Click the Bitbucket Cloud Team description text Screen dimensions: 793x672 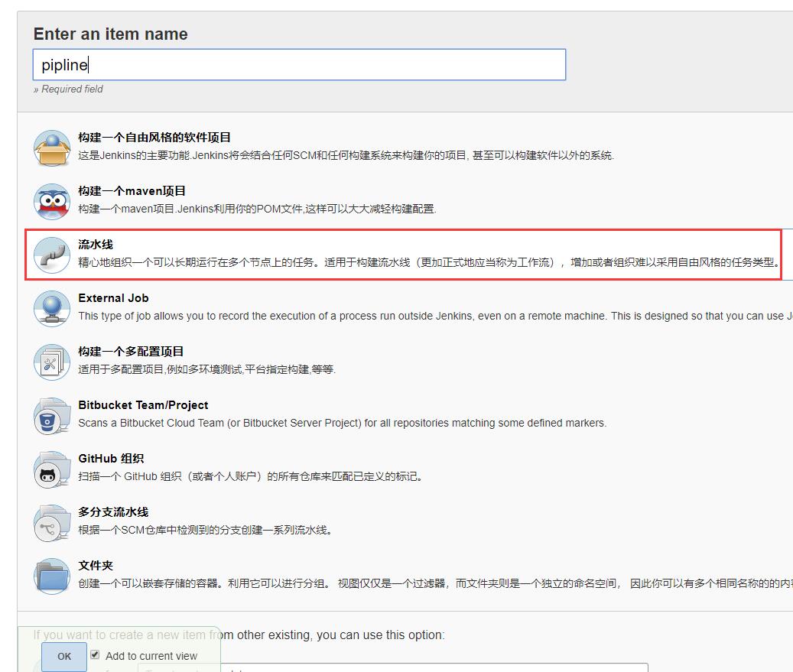tap(343, 424)
